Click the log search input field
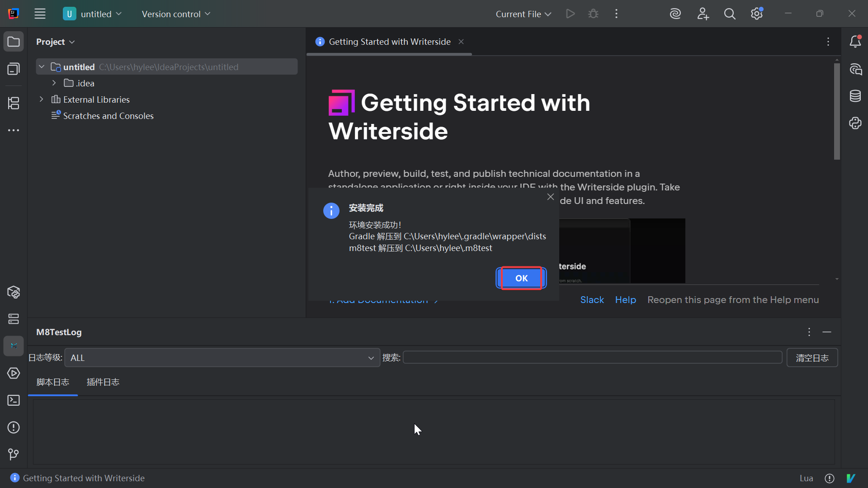 point(592,358)
